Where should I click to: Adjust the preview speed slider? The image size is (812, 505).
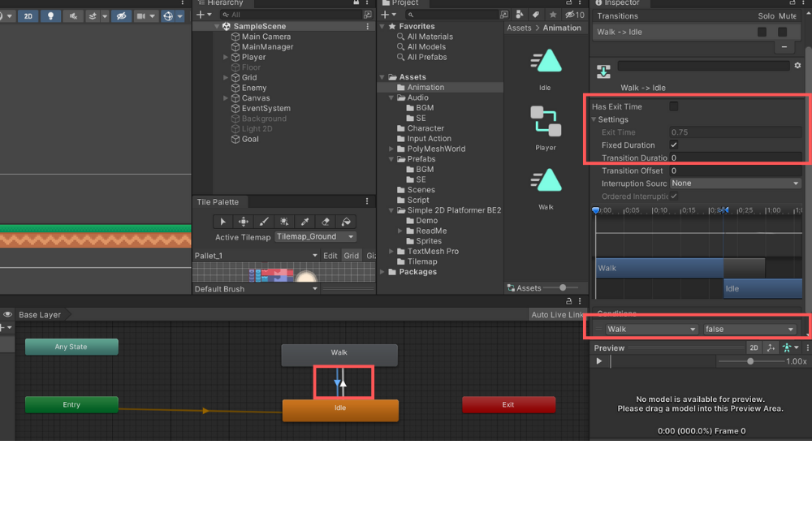pos(750,361)
